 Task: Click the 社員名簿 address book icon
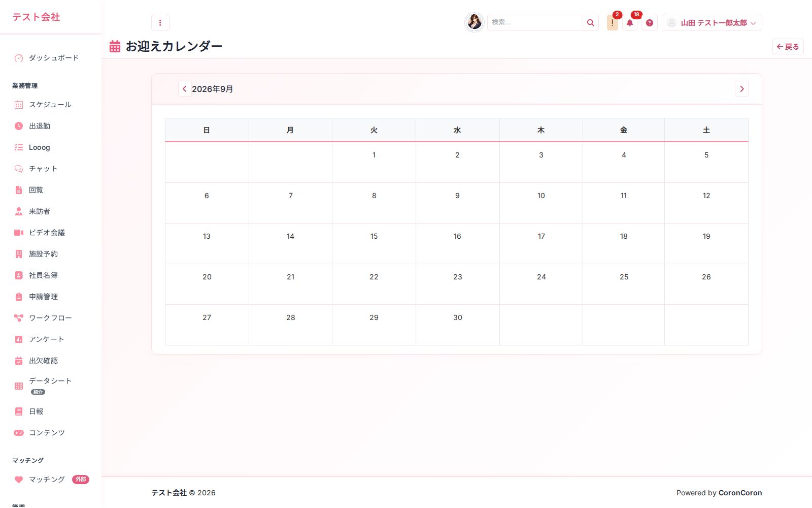coord(19,275)
